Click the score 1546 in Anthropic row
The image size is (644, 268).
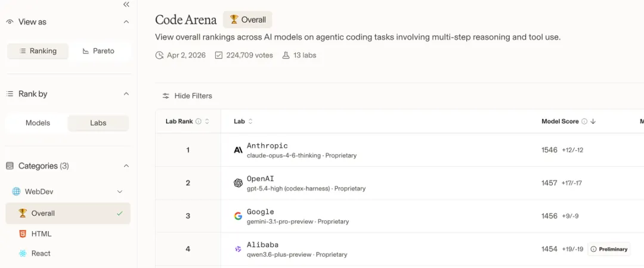coord(550,150)
